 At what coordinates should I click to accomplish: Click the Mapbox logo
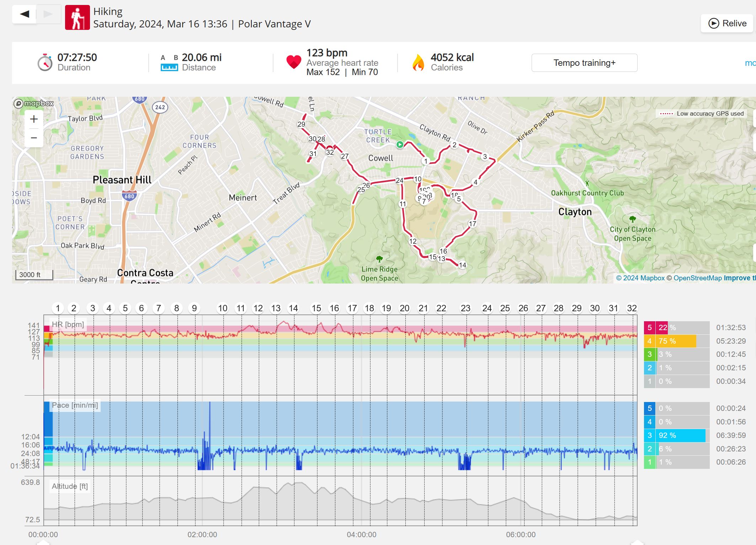point(34,104)
